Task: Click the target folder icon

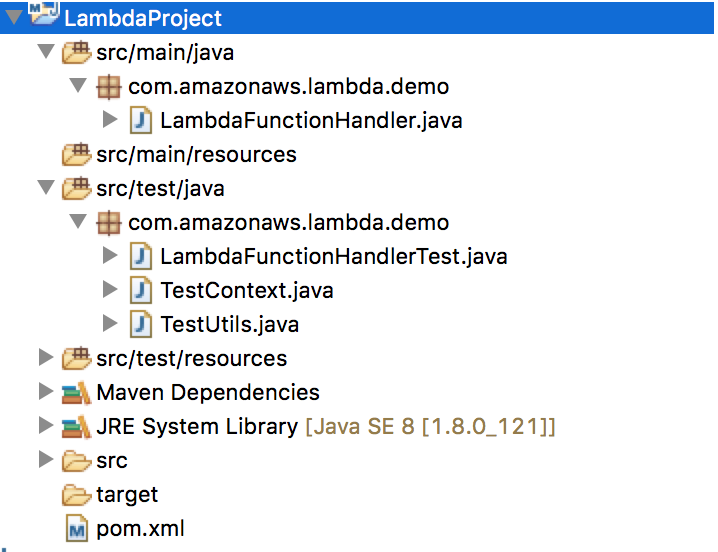Action: pos(76,495)
